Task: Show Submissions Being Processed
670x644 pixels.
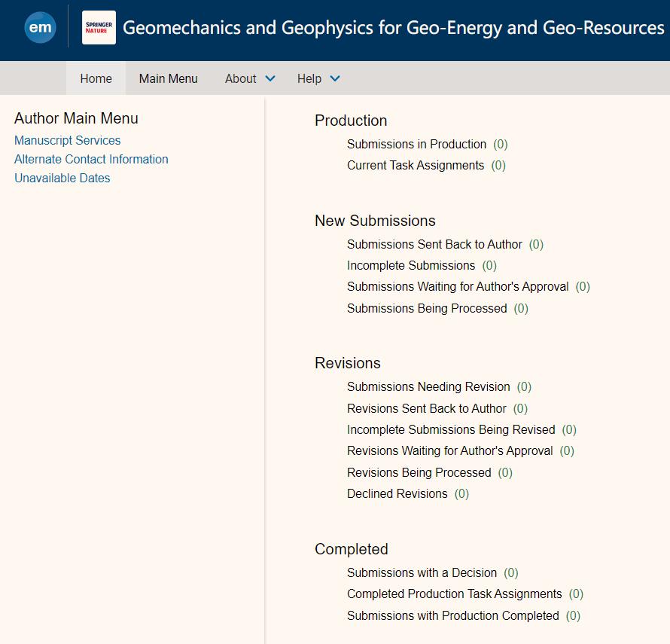Action: coord(427,309)
